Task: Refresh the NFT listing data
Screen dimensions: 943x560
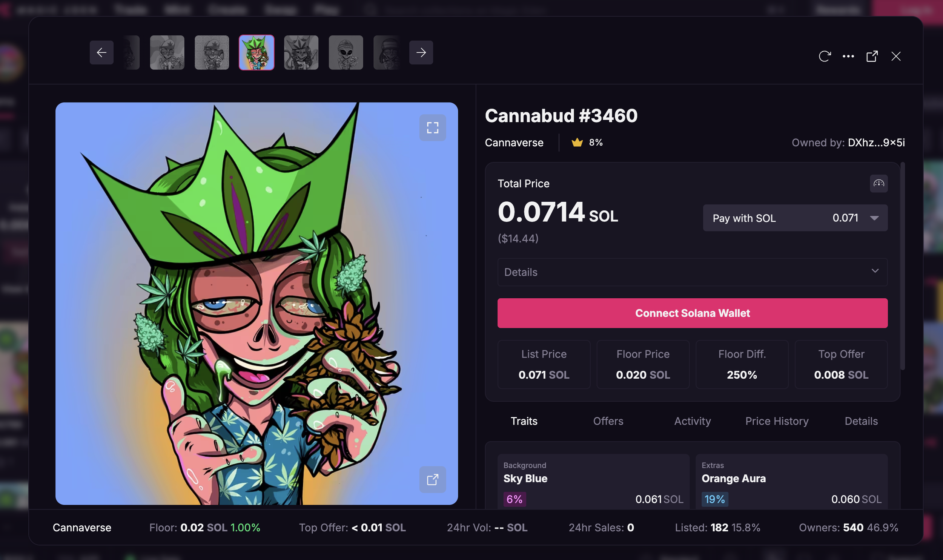Action: 825,56
